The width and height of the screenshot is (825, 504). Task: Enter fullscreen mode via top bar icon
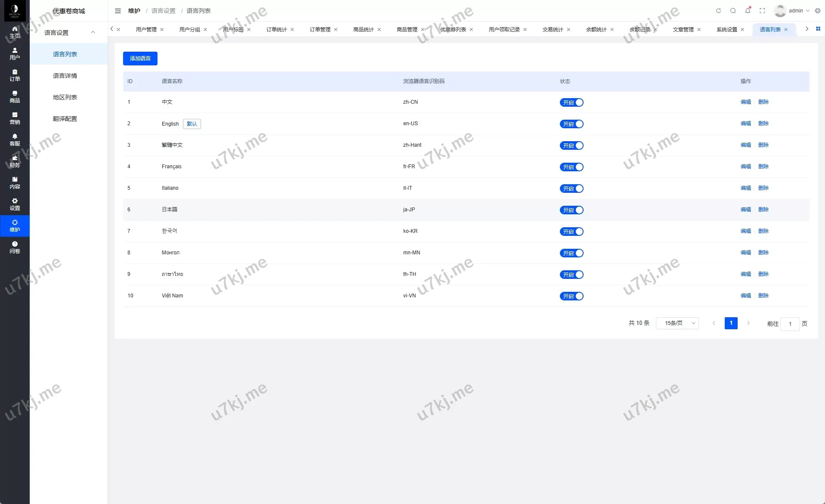coord(762,11)
